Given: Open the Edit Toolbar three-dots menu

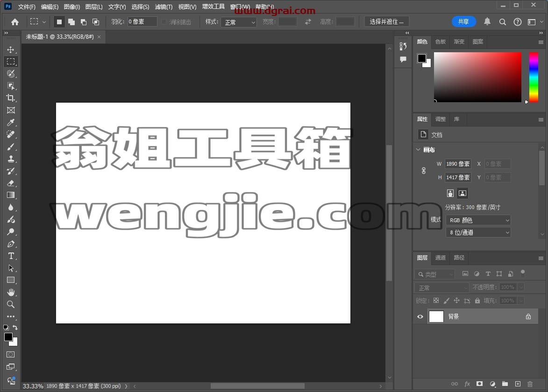Looking at the screenshot, I should click(11, 316).
